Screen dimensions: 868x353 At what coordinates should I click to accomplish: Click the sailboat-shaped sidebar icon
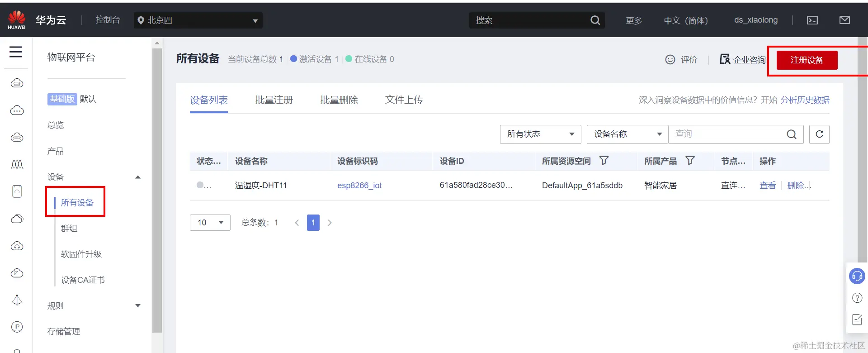pos(17,300)
